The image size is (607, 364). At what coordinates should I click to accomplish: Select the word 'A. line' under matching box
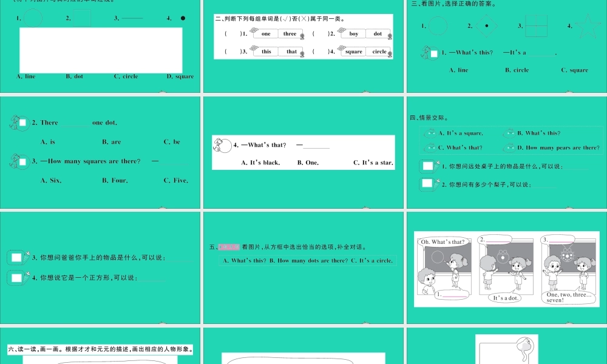click(26, 76)
